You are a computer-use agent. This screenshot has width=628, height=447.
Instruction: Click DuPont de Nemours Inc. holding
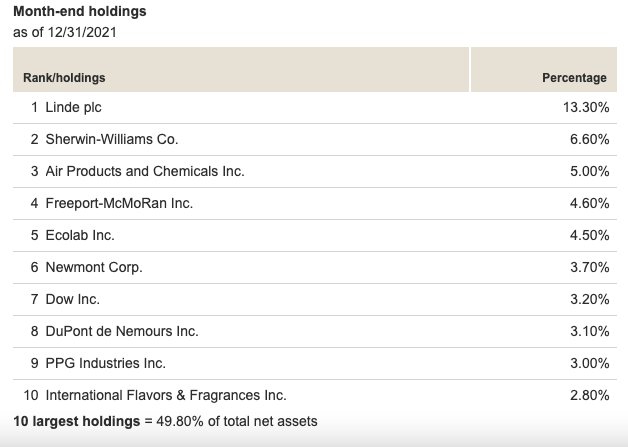(122, 332)
